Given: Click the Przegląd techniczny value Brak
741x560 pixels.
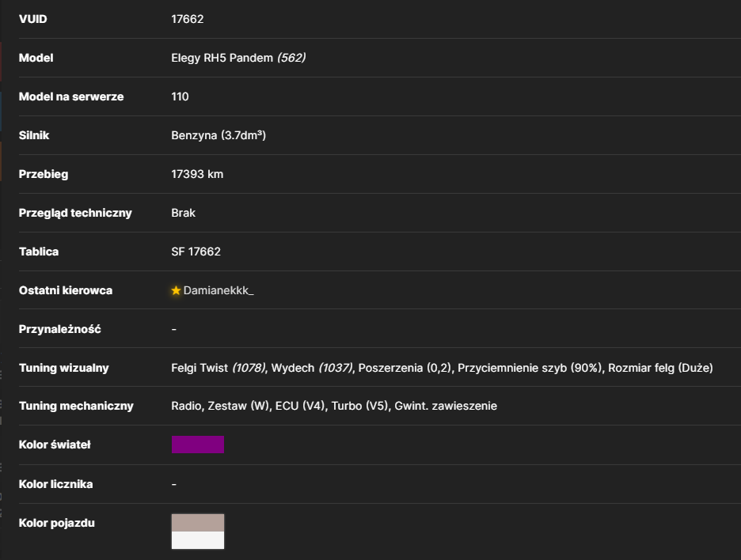Looking at the screenshot, I should (x=183, y=213).
